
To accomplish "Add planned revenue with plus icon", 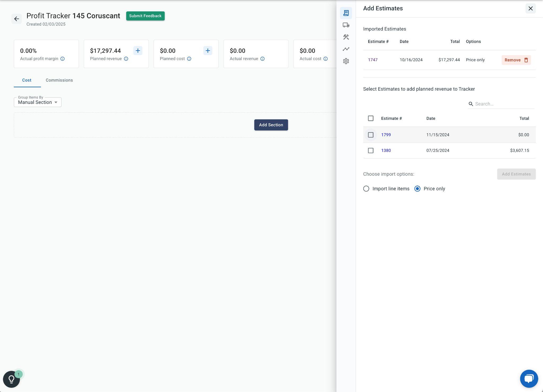I will click(138, 51).
